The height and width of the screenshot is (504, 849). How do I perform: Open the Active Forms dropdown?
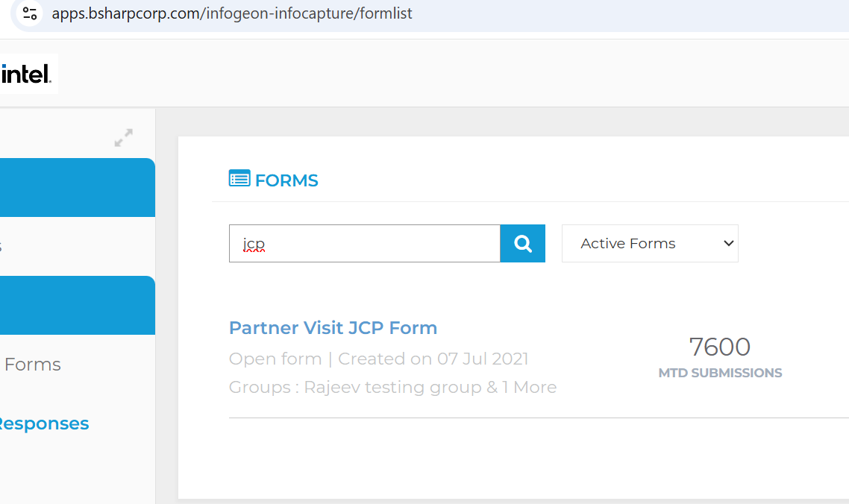pos(649,243)
